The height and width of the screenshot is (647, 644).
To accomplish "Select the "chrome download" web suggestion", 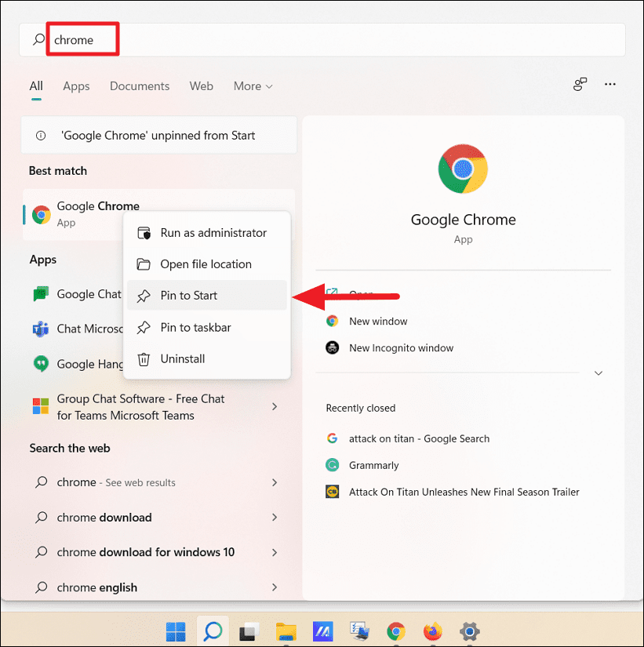I will (x=159, y=518).
